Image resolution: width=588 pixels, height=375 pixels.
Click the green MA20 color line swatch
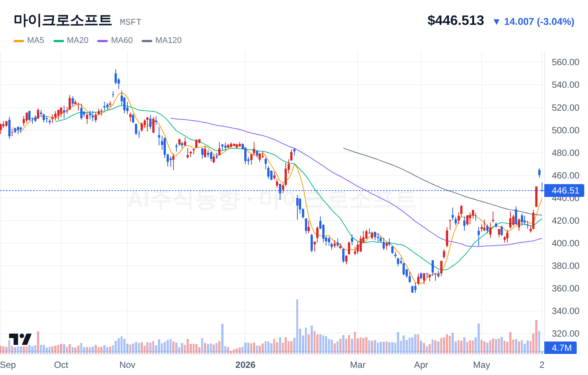coord(59,41)
